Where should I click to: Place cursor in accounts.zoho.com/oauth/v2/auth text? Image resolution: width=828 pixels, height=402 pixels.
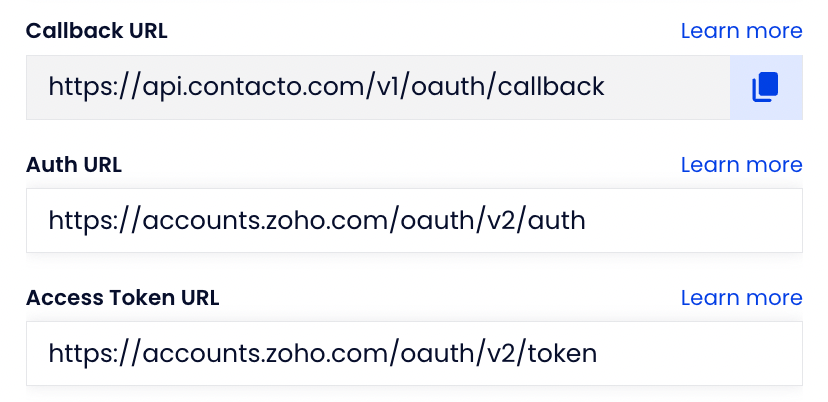tap(317, 220)
